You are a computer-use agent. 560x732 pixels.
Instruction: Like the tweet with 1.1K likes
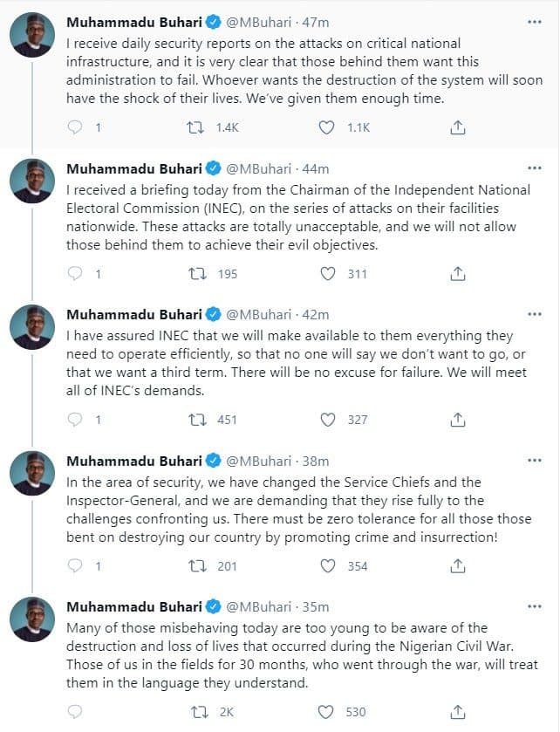point(326,127)
